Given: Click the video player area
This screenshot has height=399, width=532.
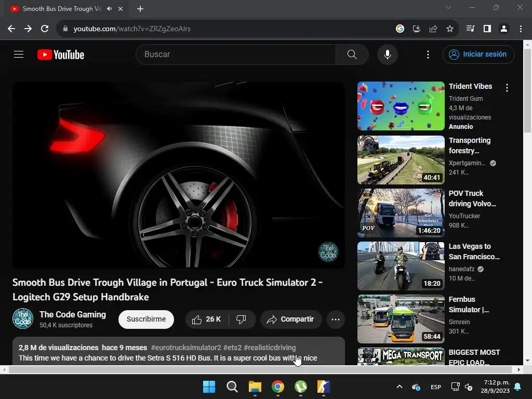Looking at the screenshot, I should pyautogui.click(x=179, y=175).
